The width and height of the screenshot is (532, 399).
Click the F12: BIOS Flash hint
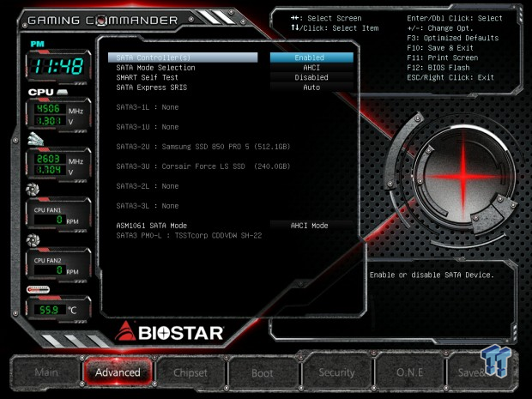tap(438, 68)
